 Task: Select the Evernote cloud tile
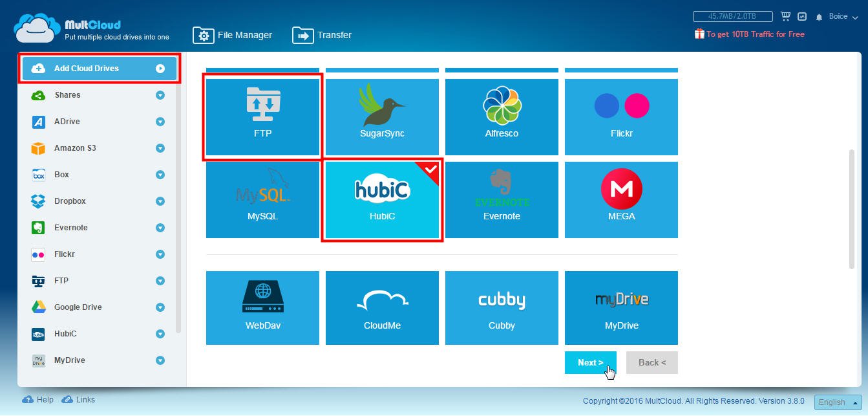coord(502,200)
